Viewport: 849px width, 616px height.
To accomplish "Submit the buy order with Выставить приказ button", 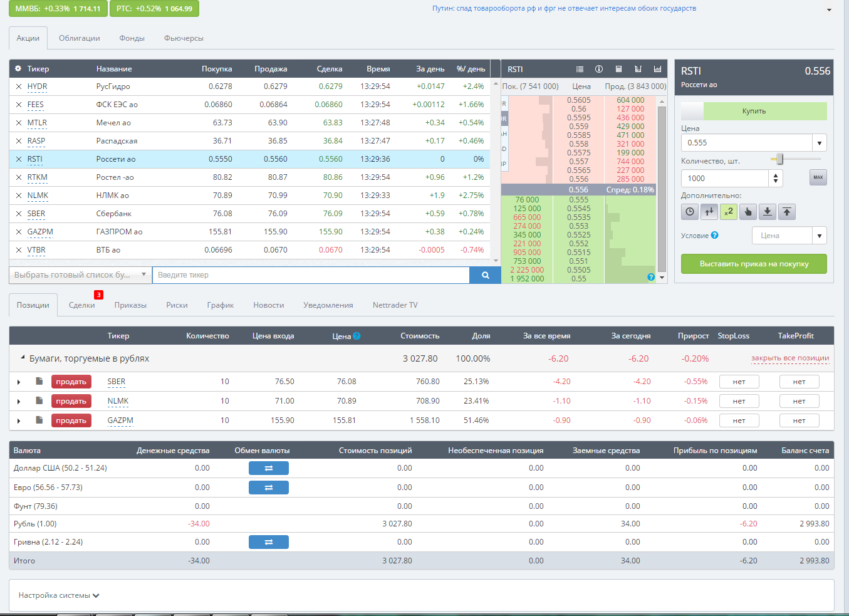I will 754,264.
